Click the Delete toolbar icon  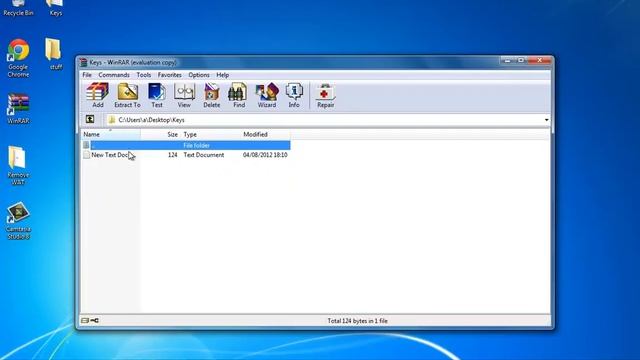click(x=211, y=95)
